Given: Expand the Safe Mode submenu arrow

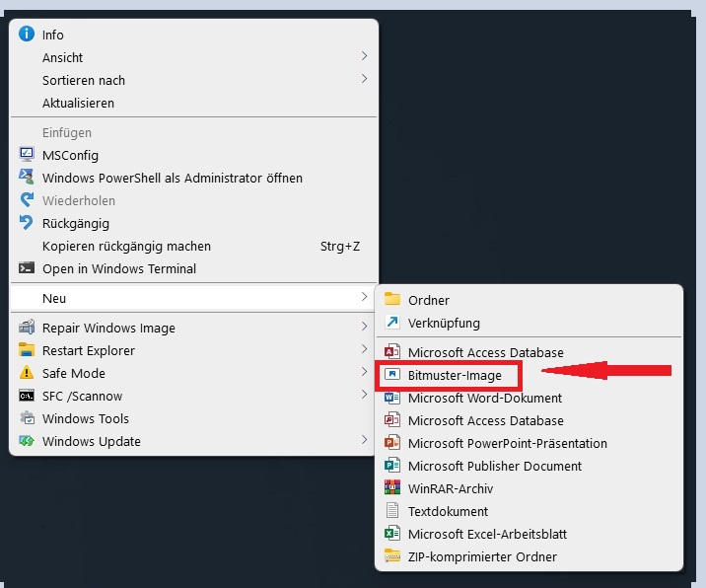Looking at the screenshot, I should (364, 372).
